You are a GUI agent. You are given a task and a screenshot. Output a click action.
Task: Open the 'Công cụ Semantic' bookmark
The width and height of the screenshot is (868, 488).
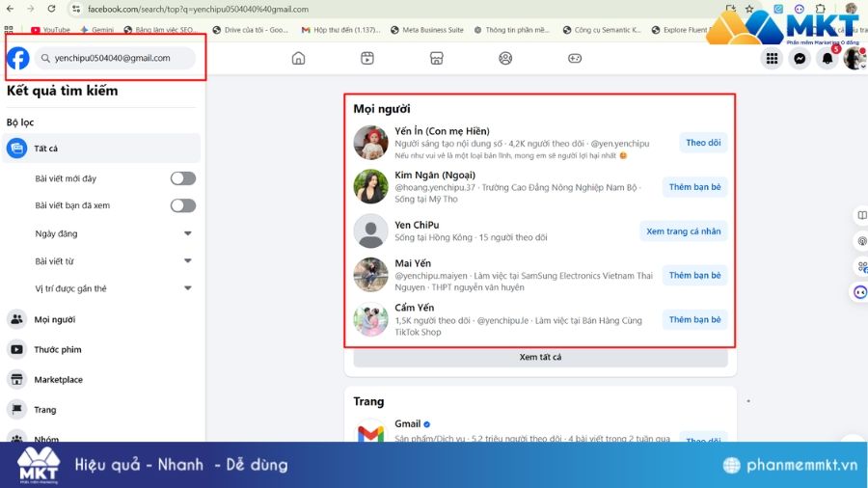602,30
